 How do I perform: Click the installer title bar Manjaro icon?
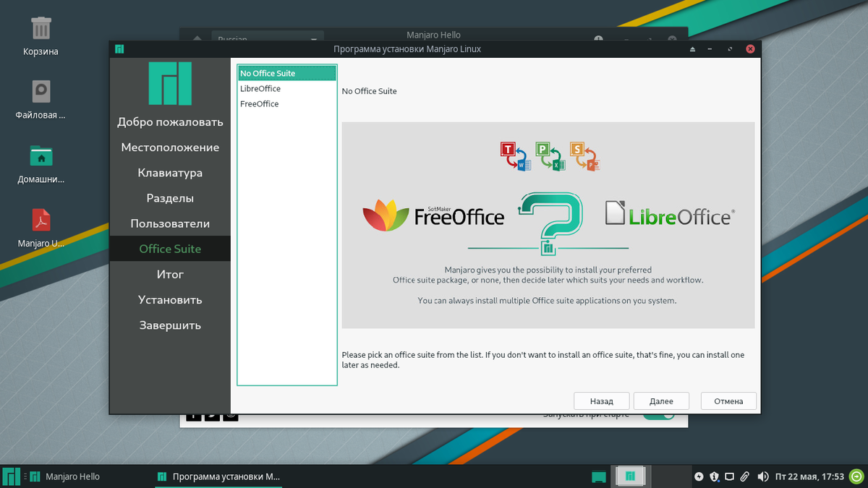click(x=119, y=49)
